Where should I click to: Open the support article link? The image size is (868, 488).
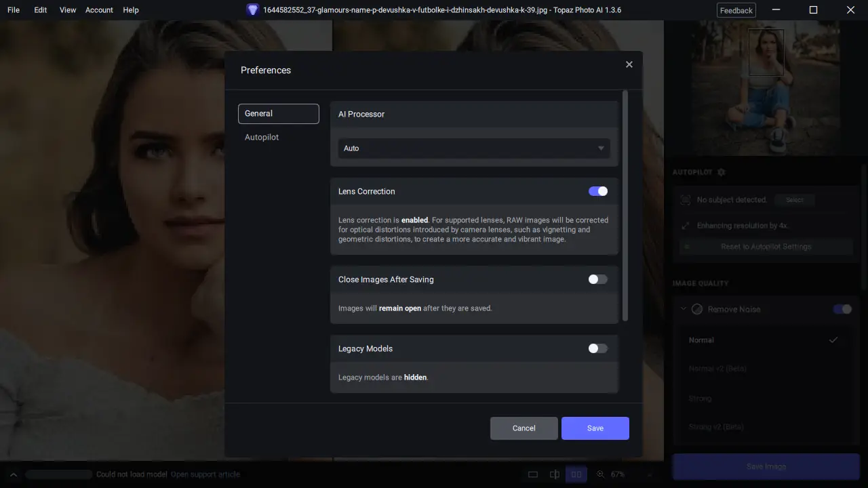point(205,474)
